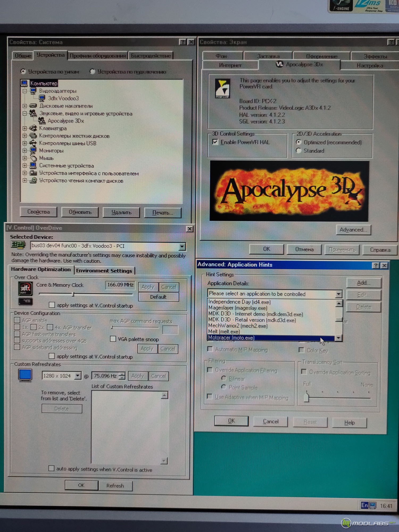This screenshot has height=532, width=399.
Task: Click the Add... button in Application Hints
Action: click(363, 283)
